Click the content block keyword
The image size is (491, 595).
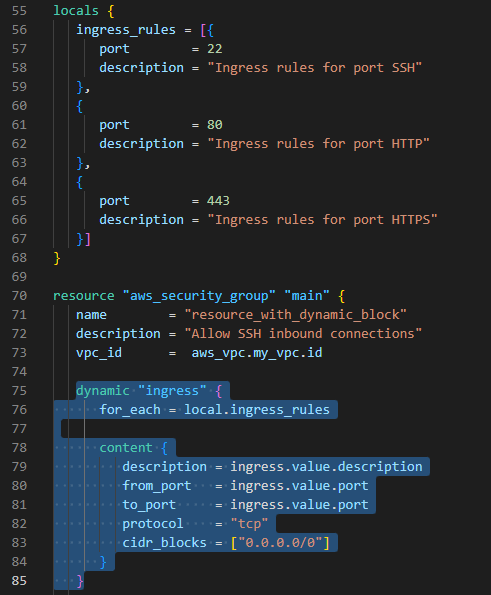click(x=126, y=448)
